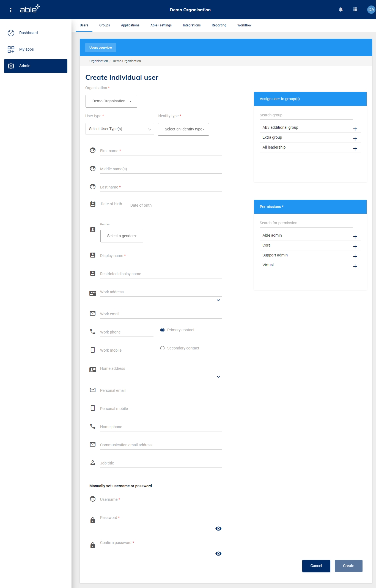
Task: Add the Able admin permission with plus icon
Action: tap(355, 237)
